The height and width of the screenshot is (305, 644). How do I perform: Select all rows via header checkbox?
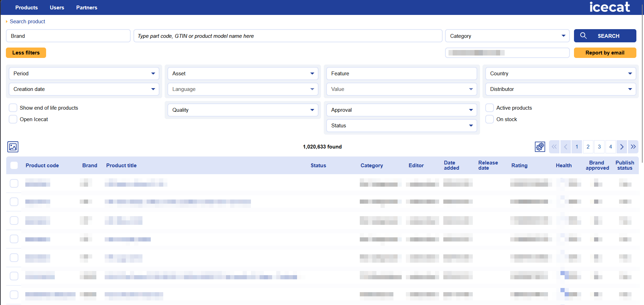(x=14, y=166)
